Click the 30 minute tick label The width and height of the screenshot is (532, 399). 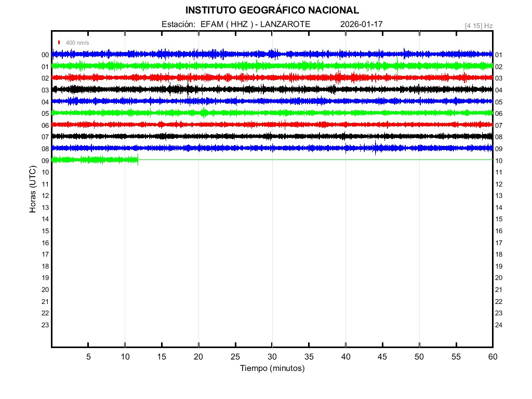pyautogui.click(x=272, y=356)
